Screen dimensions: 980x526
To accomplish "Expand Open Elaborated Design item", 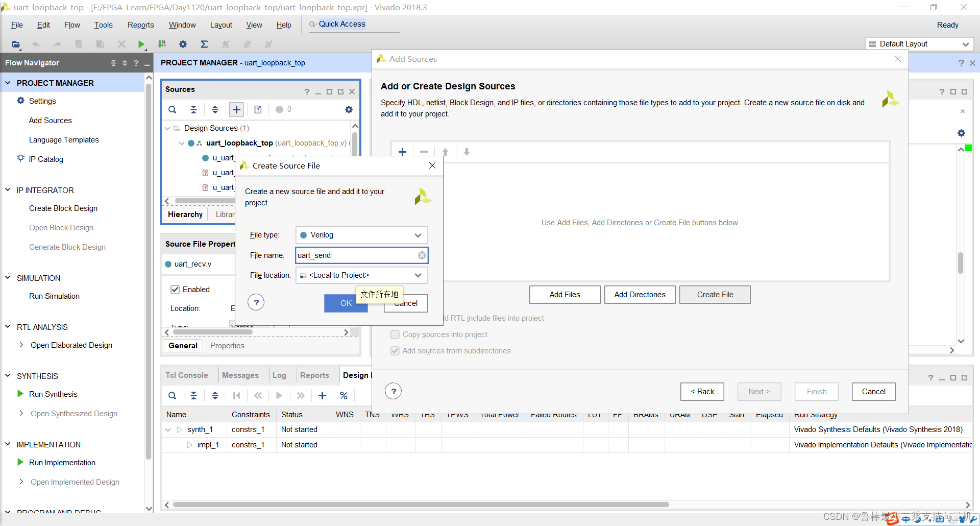I will tap(21, 345).
